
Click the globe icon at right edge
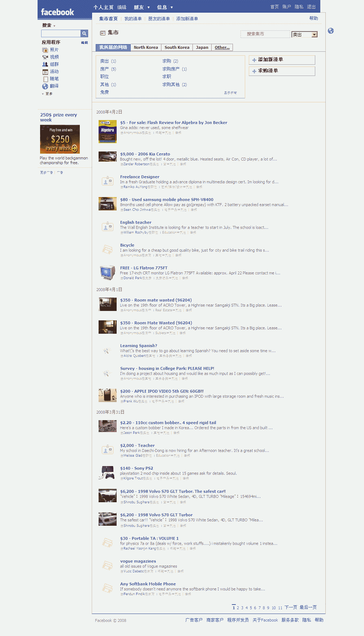coord(331,31)
